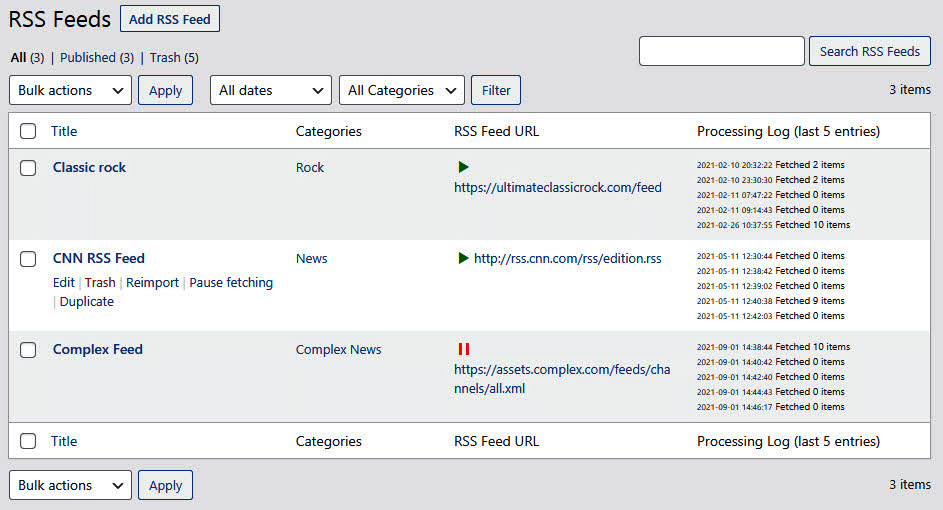Viewport: 943px width, 510px height.
Task: Open the News category link
Action: click(312, 258)
